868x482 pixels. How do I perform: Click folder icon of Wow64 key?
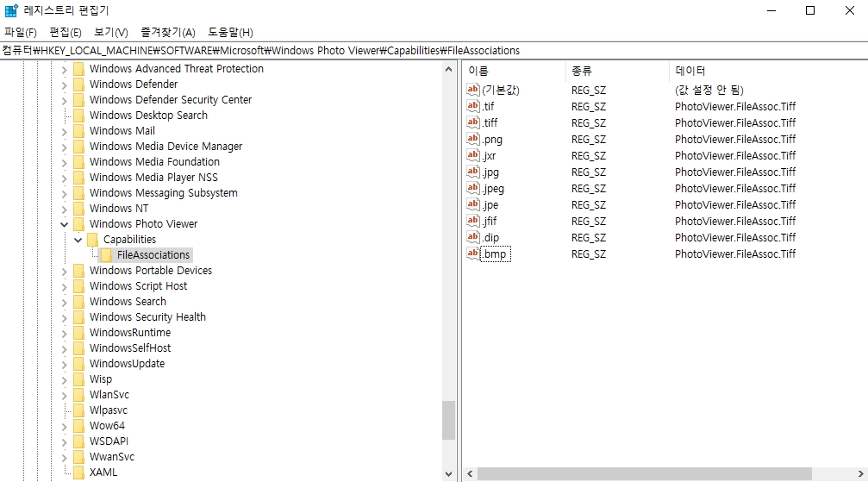(79, 425)
